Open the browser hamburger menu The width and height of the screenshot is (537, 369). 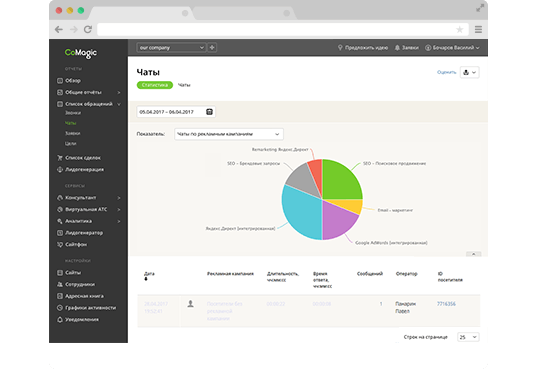[478, 29]
